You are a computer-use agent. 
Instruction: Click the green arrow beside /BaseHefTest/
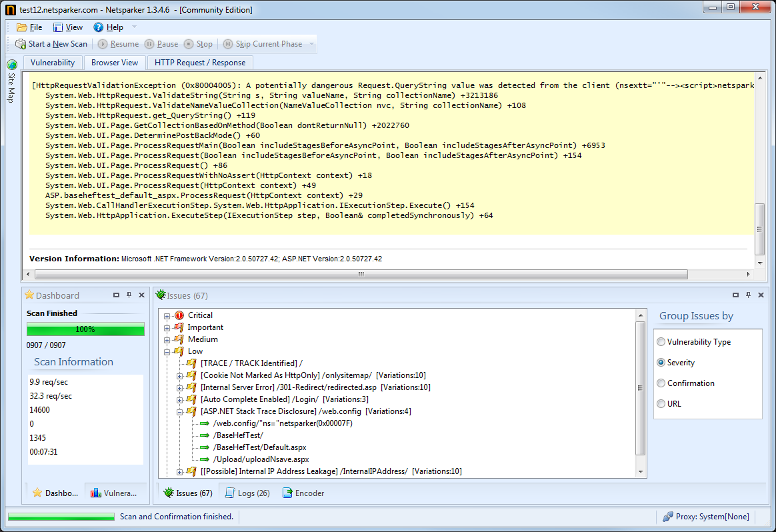pos(205,435)
